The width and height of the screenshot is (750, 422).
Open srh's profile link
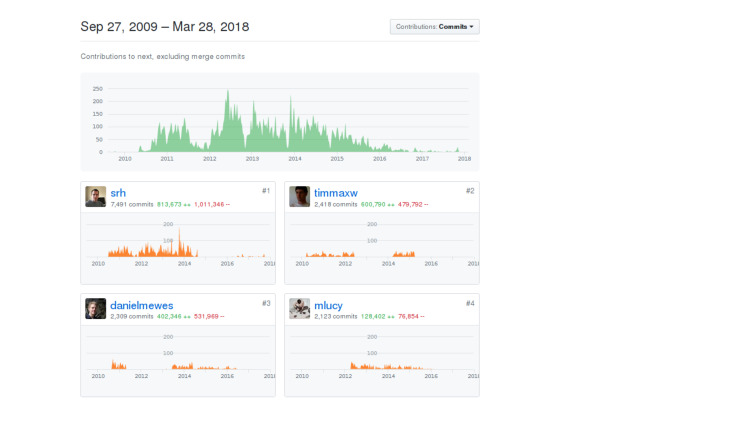point(118,193)
